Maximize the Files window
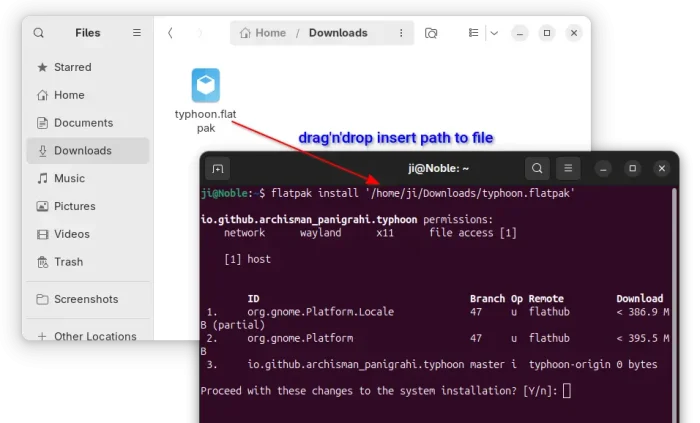The image size is (700, 423). (x=547, y=33)
